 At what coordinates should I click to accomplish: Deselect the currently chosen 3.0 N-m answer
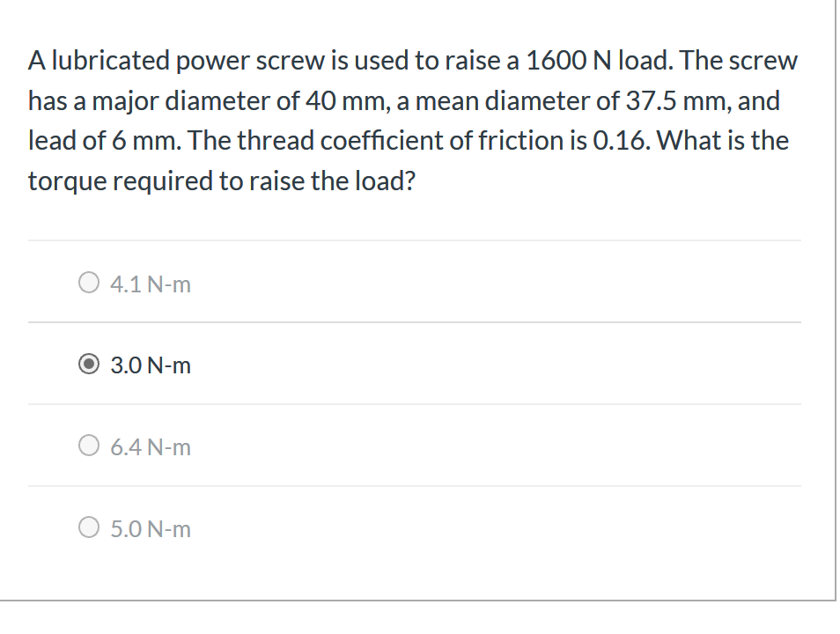coord(89,364)
